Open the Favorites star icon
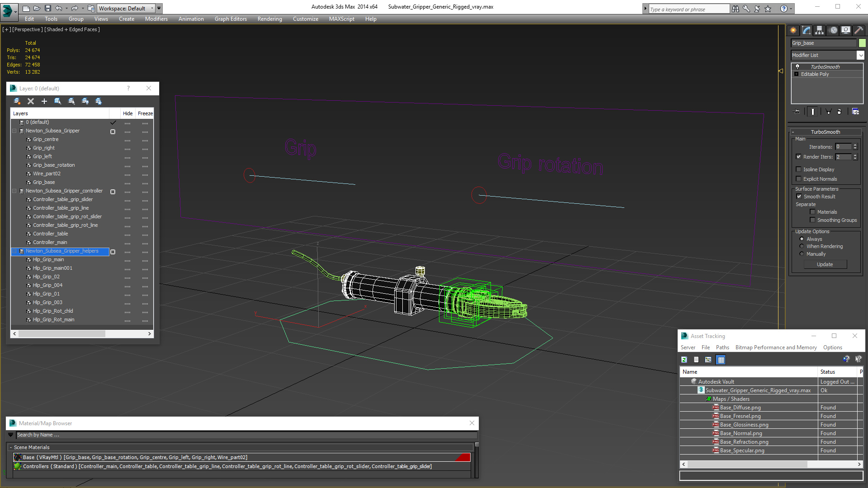Screen dimensions: 868x488 [x=768, y=9]
